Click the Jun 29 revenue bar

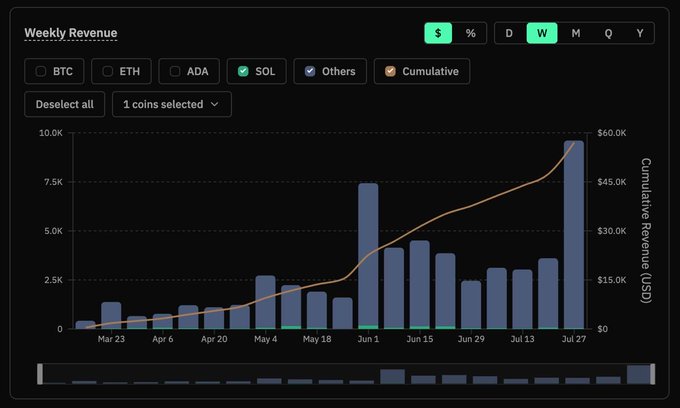pos(471,304)
